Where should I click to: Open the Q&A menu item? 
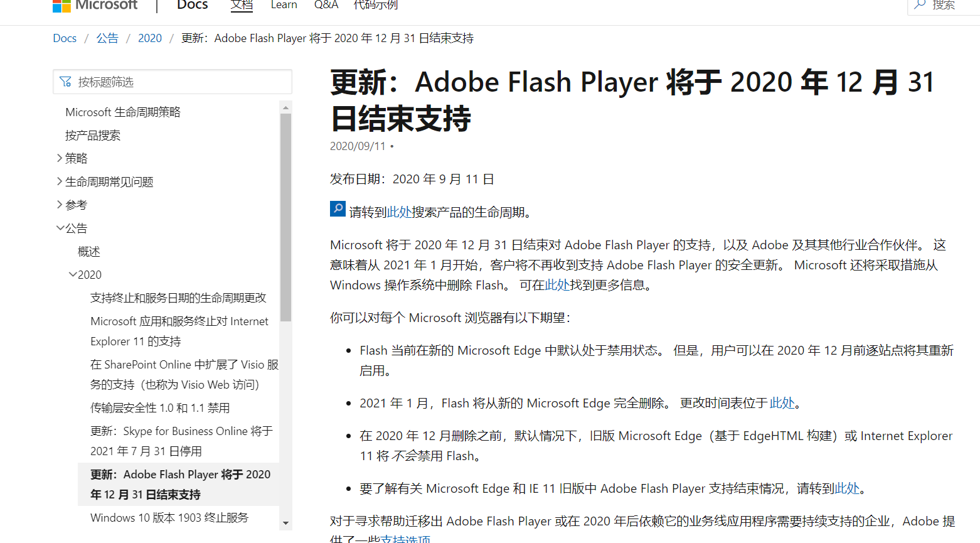[x=326, y=5]
